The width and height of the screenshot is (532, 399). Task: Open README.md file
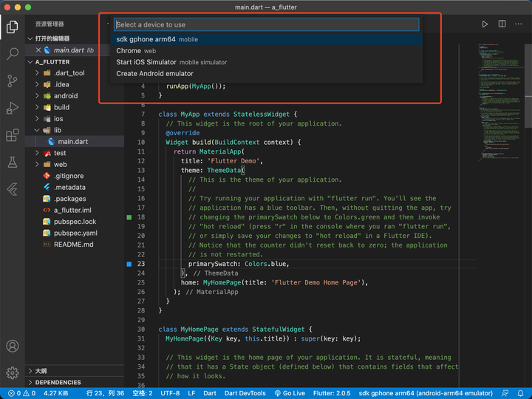point(73,245)
